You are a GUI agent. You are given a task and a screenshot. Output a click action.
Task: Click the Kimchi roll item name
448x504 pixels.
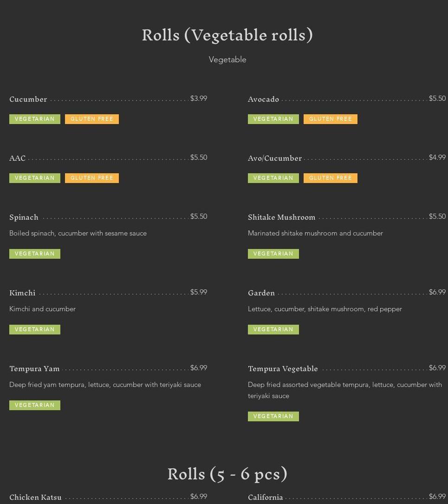pos(22,293)
